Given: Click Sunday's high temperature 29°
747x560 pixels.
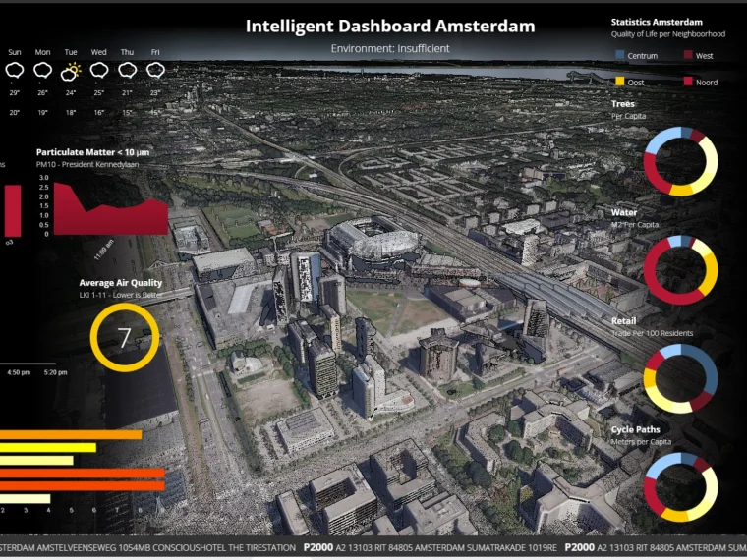Looking at the screenshot, I should 15,93.
